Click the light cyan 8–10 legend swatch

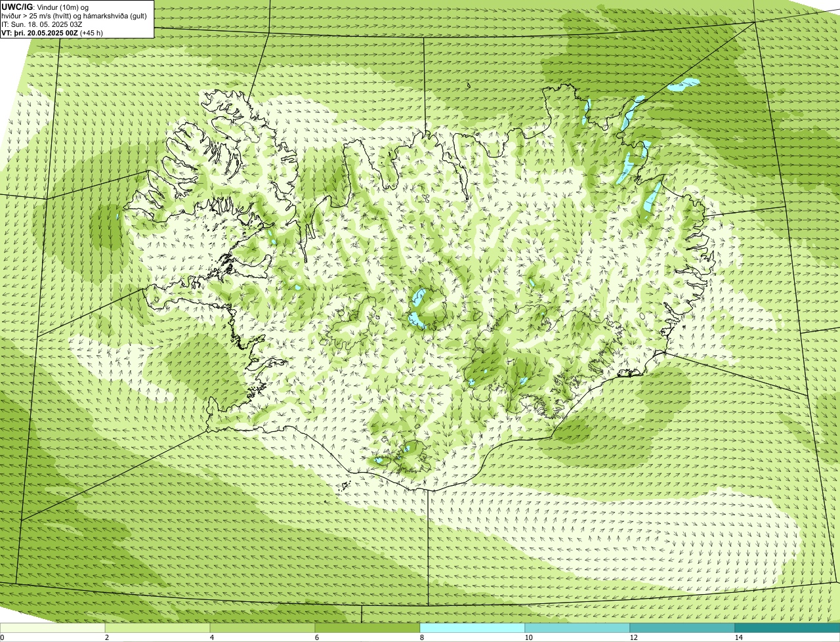coord(472,628)
